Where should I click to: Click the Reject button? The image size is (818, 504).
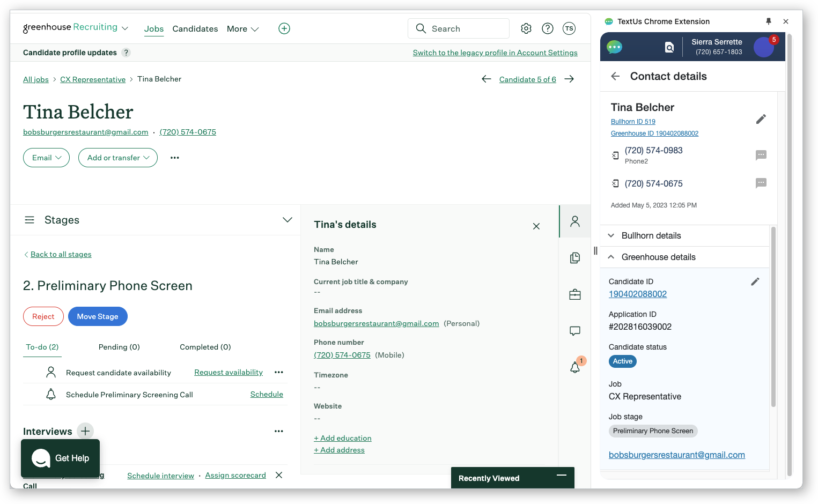point(43,316)
